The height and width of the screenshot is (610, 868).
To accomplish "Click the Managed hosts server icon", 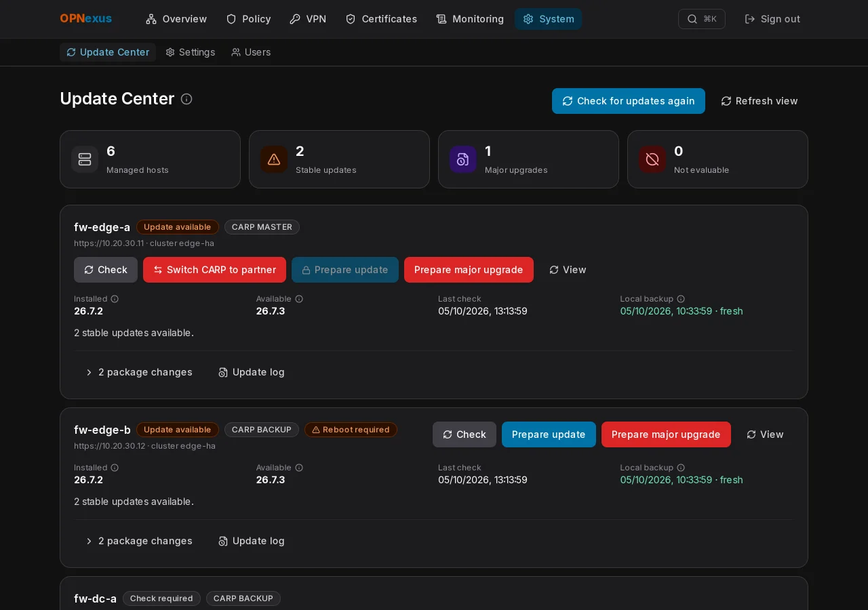I will pyautogui.click(x=85, y=159).
